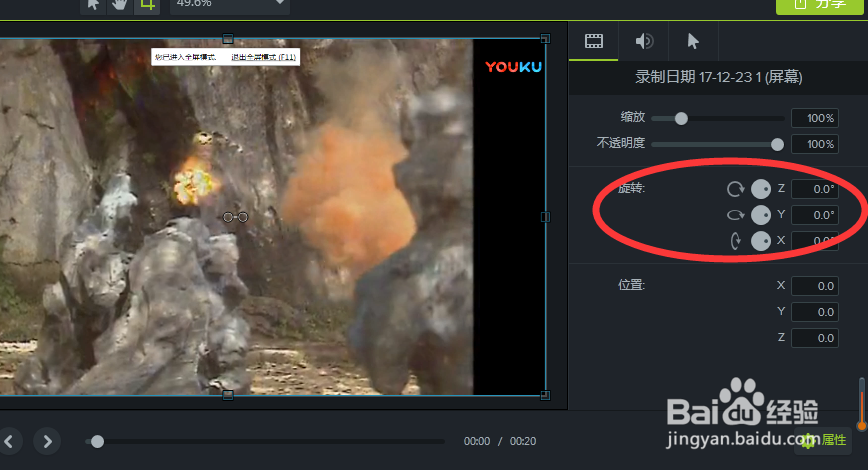The width and height of the screenshot is (868, 470).
Task: Edit the position Z value field
Action: click(x=815, y=338)
